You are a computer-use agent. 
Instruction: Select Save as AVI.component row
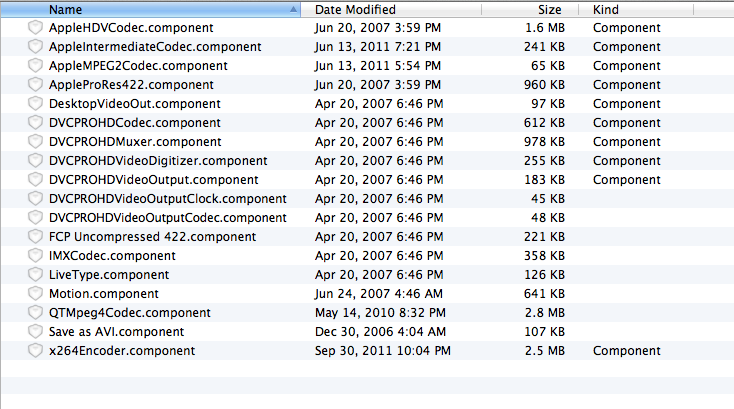click(x=367, y=332)
